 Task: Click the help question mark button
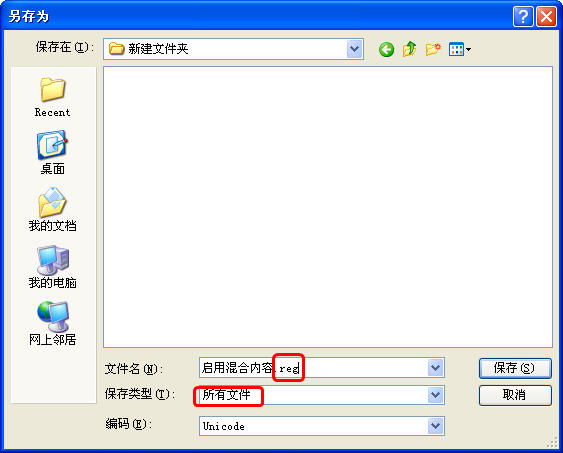click(x=523, y=17)
